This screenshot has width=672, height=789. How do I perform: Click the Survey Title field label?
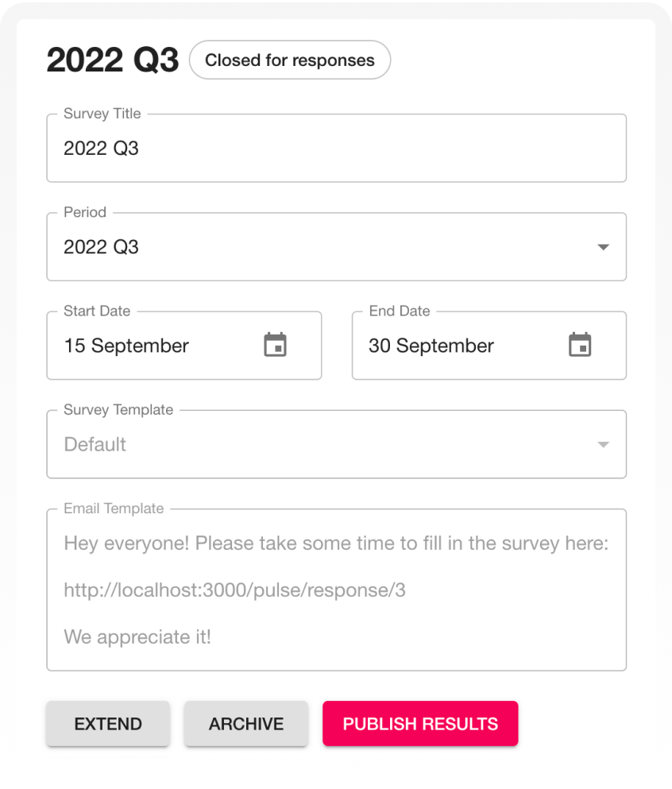(102, 114)
